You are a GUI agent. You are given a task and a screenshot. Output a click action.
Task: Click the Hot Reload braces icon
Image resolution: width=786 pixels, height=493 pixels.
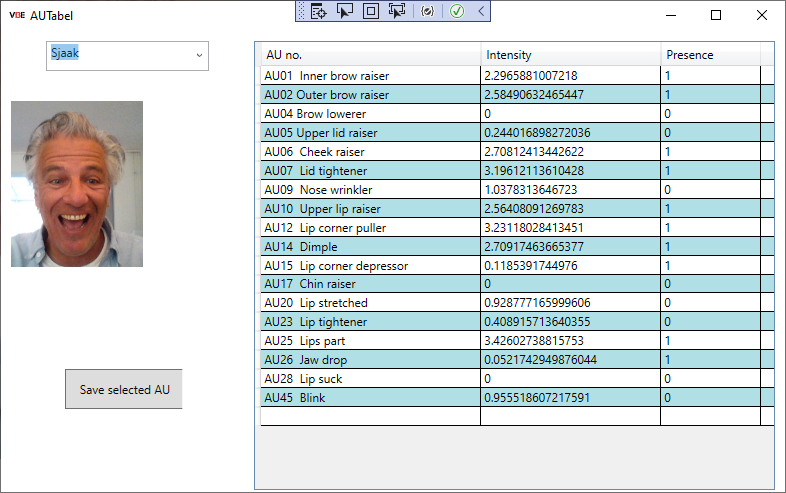click(428, 11)
